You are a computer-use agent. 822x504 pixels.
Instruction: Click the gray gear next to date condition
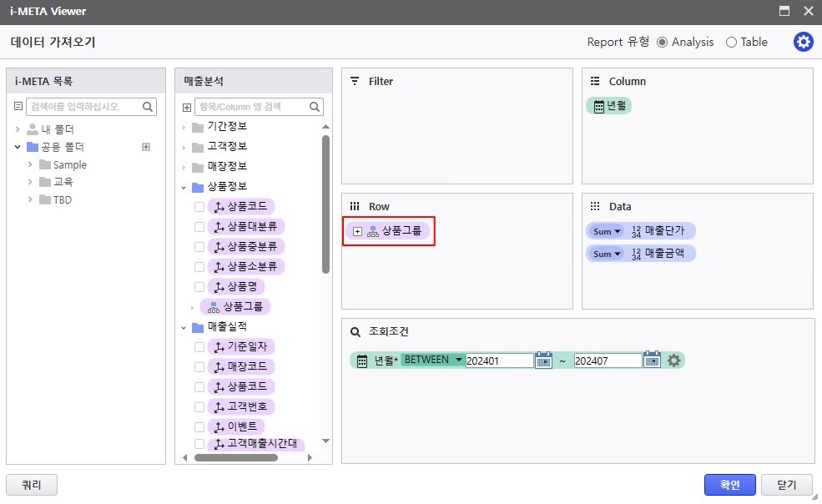pyautogui.click(x=674, y=360)
